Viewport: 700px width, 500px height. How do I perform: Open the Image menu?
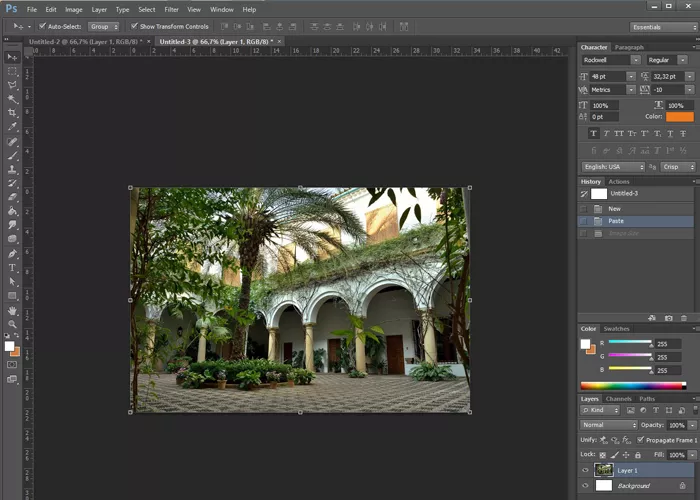74,9
